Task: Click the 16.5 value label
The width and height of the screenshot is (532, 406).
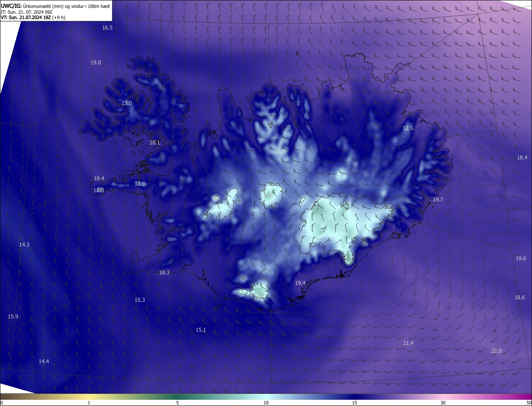Action: pos(107,28)
